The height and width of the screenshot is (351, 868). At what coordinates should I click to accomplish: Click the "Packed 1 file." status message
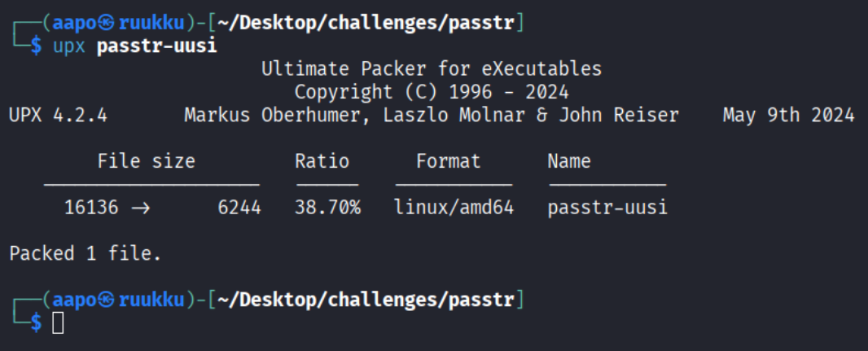click(x=85, y=253)
